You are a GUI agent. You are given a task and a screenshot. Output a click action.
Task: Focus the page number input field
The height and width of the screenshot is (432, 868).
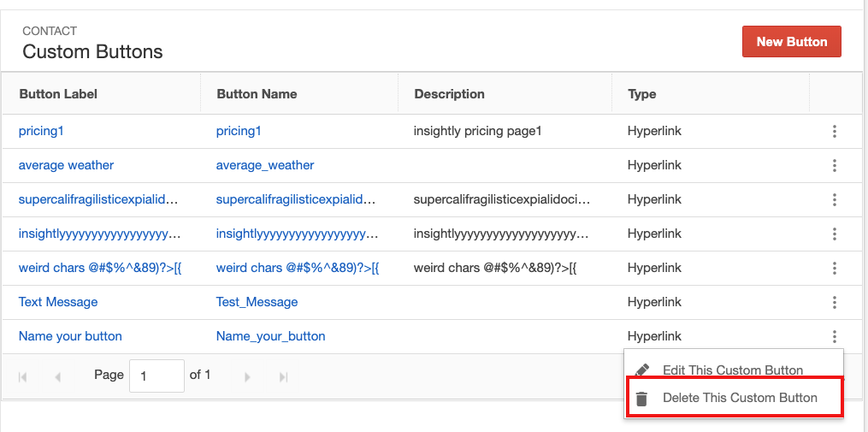point(156,376)
